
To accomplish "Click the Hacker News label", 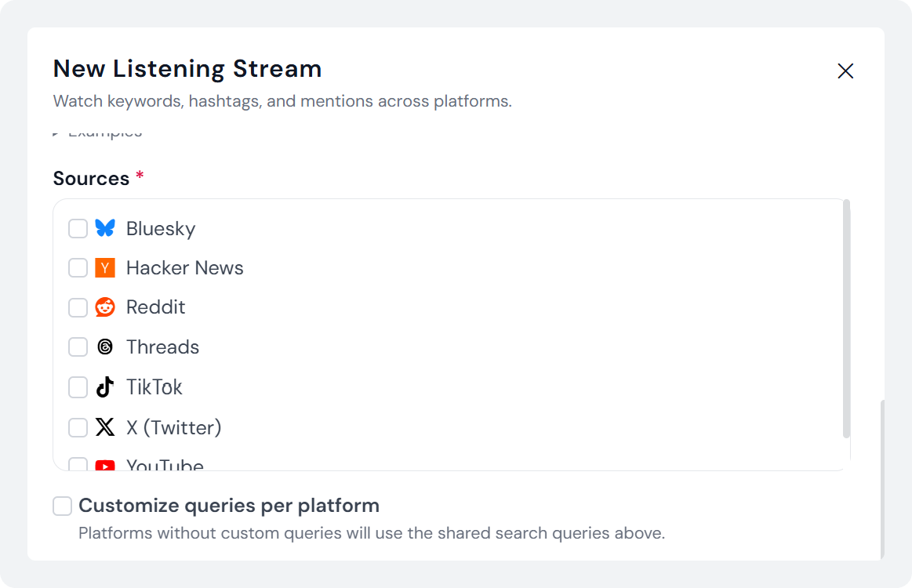I will pyautogui.click(x=184, y=268).
